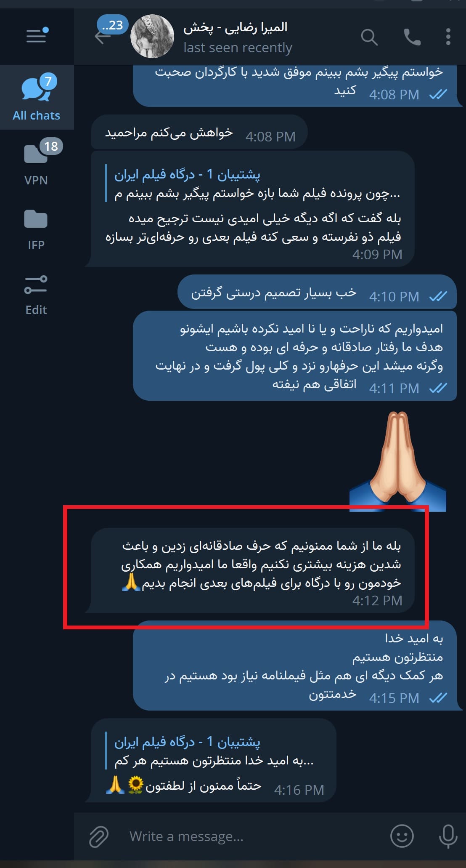Jump to quoted reply in 4:09 PM message
The width and height of the screenshot is (466, 868).
pos(257,184)
